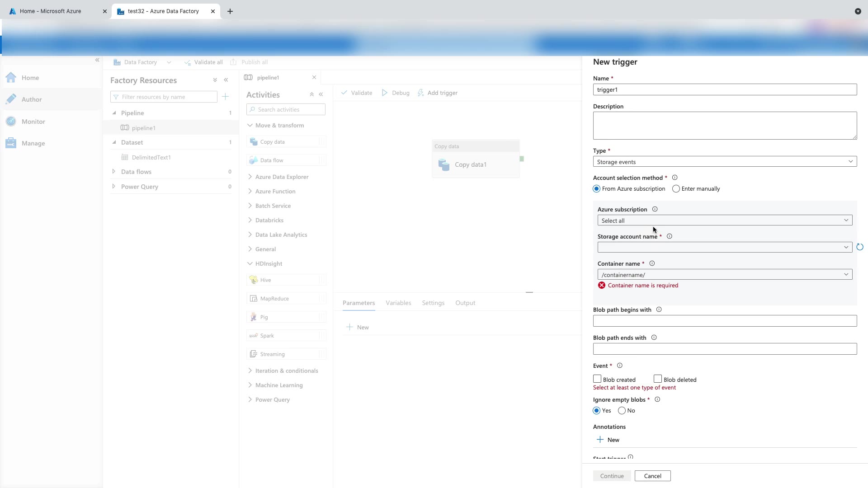Click the Blob path begins with field

coord(725,321)
